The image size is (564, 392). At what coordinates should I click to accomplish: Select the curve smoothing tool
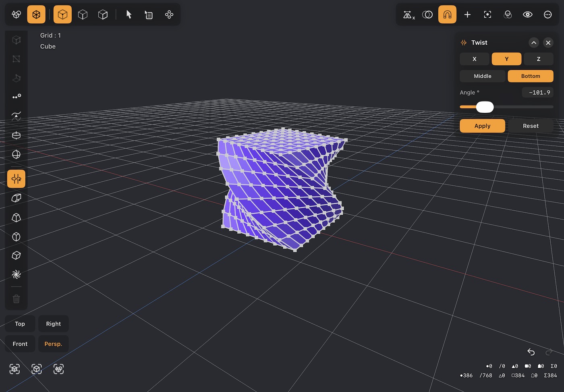point(16,116)
